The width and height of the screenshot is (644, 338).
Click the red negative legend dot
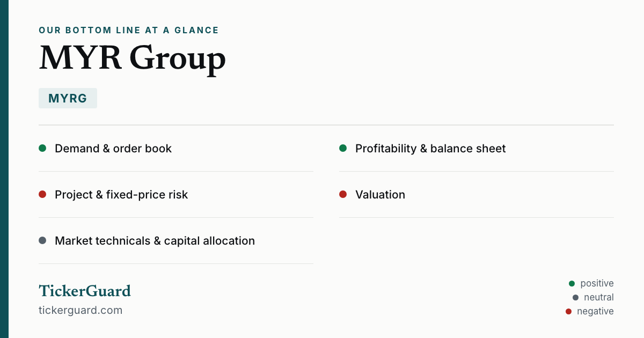click(x=568, y=311)
